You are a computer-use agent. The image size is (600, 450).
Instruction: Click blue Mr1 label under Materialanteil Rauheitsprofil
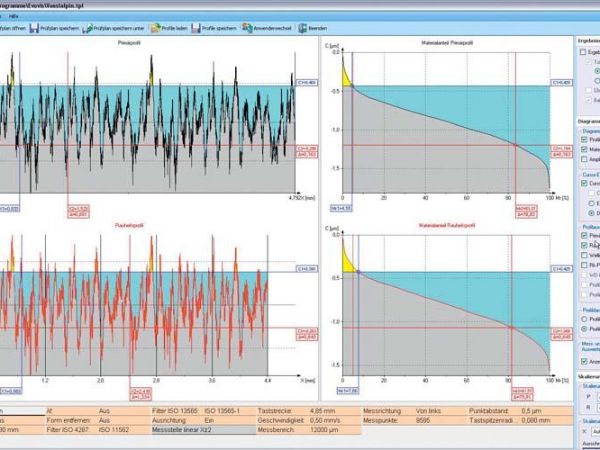tap(347, 391)
